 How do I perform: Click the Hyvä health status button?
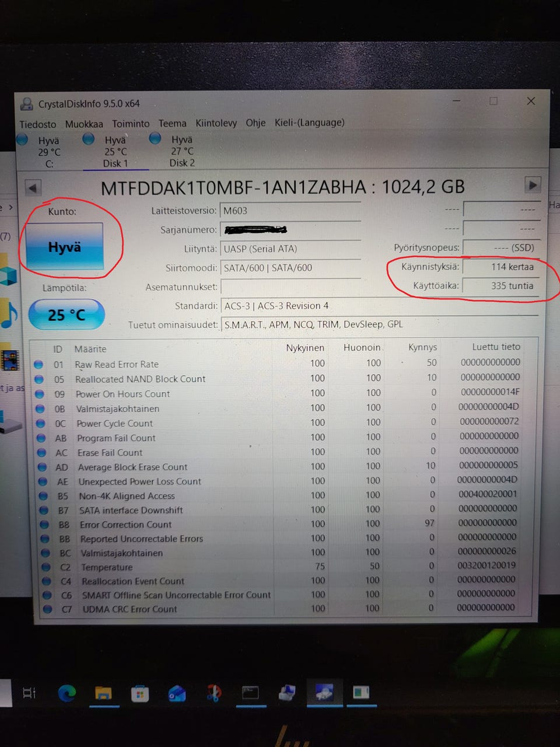[64, 246]
